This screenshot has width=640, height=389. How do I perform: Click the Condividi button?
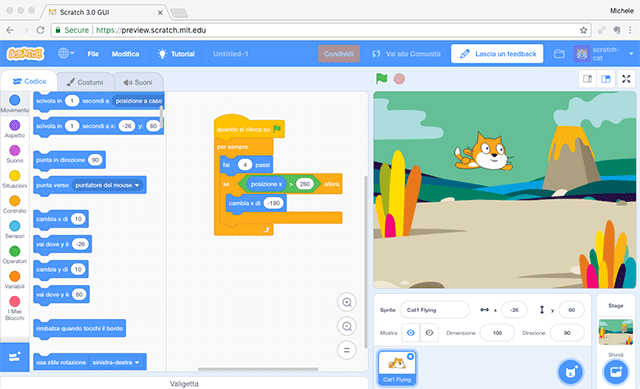pyautogui.click(x=339, y=54)
